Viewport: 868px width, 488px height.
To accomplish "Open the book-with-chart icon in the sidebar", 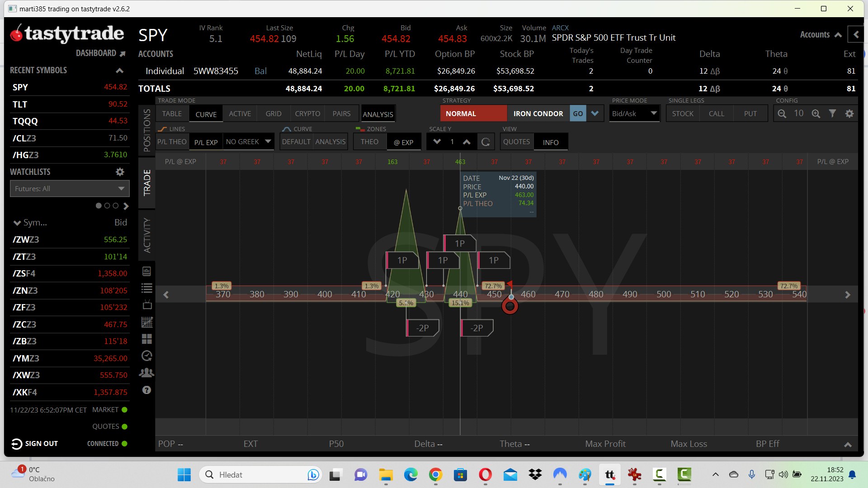I will point(146,272).
